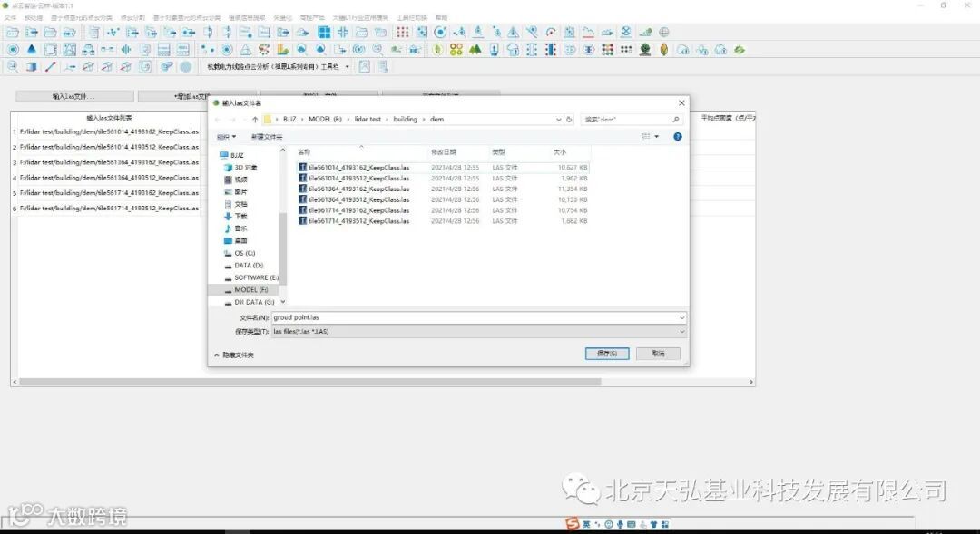Click the first open-folder toolbar icon

(x=13, y=32)
